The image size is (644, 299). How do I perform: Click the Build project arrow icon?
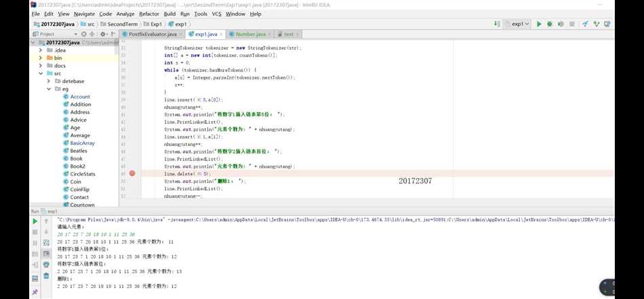pyautogui.click(x=497, y=24)
